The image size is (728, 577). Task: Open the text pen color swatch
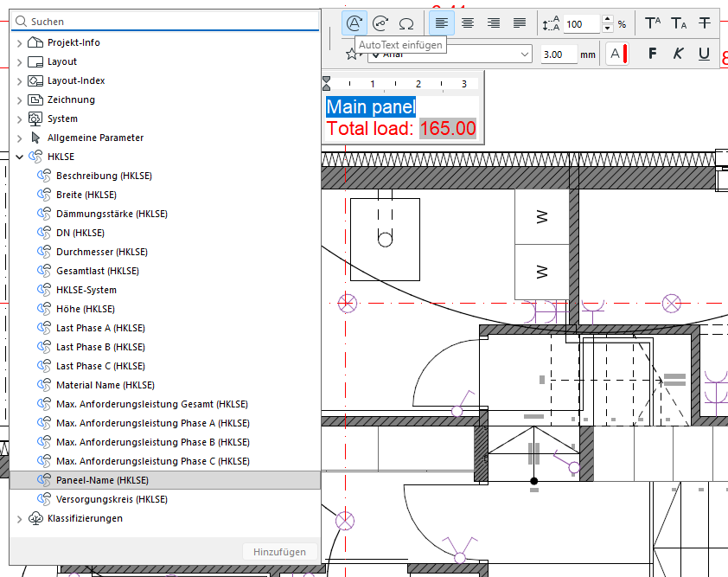point(617,54)
